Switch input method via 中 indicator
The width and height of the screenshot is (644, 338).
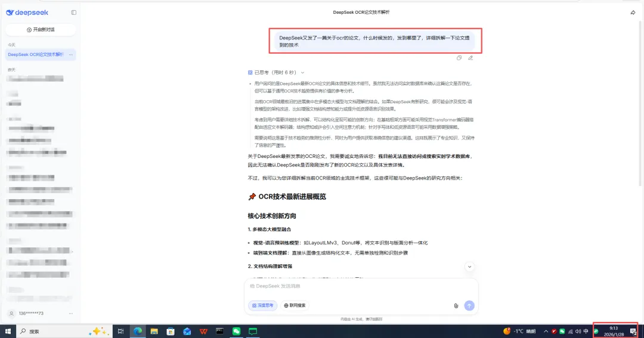click(586, 331)
